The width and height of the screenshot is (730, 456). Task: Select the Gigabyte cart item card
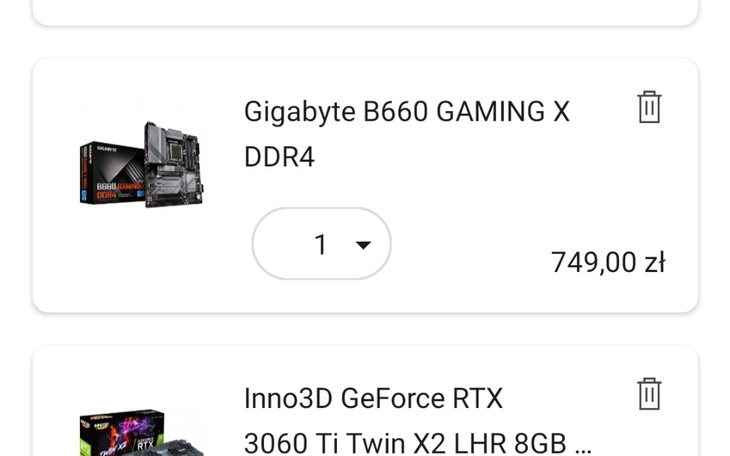click(x=365, y=185)
